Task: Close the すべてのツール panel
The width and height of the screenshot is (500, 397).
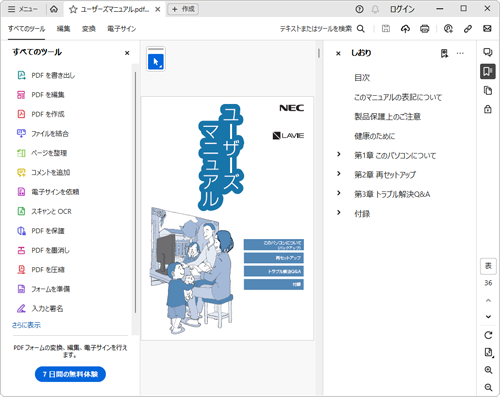Action: [x=127, y=53]
